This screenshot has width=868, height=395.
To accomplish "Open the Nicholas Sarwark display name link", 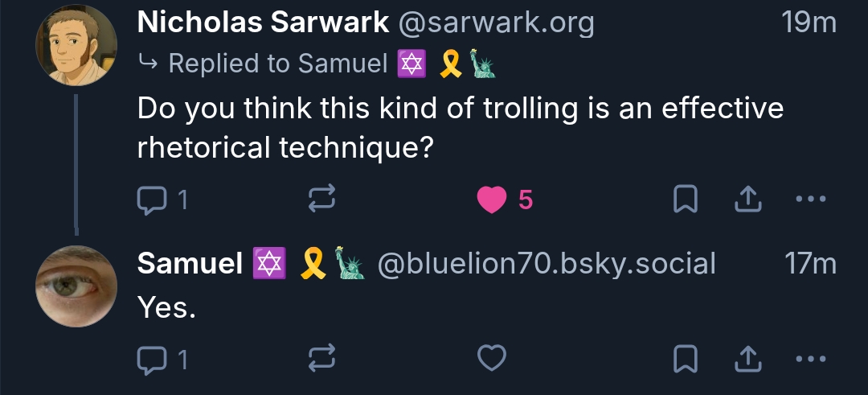I will coord(263,23).
